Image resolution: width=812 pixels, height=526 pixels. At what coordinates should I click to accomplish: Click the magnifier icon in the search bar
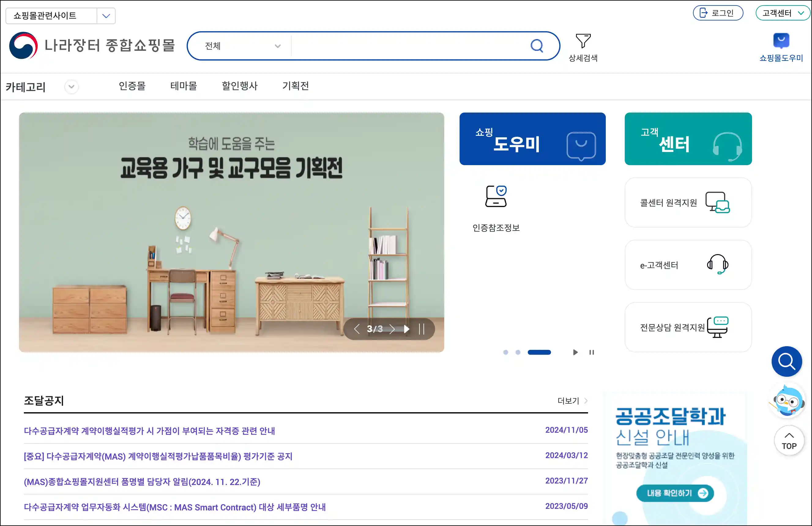[x=536, y=45]
